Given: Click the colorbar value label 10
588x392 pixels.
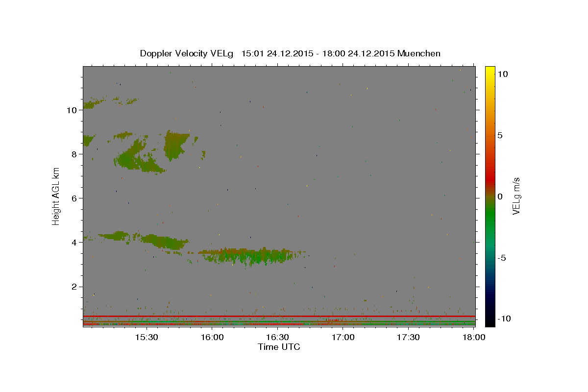Looking at the screenshot, I should [502, 73].
